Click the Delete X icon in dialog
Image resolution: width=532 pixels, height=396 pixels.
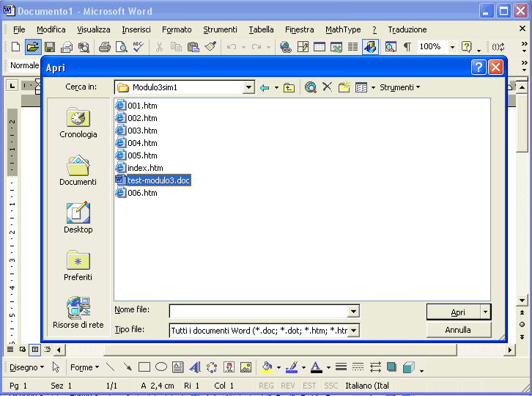pos(327,87)
